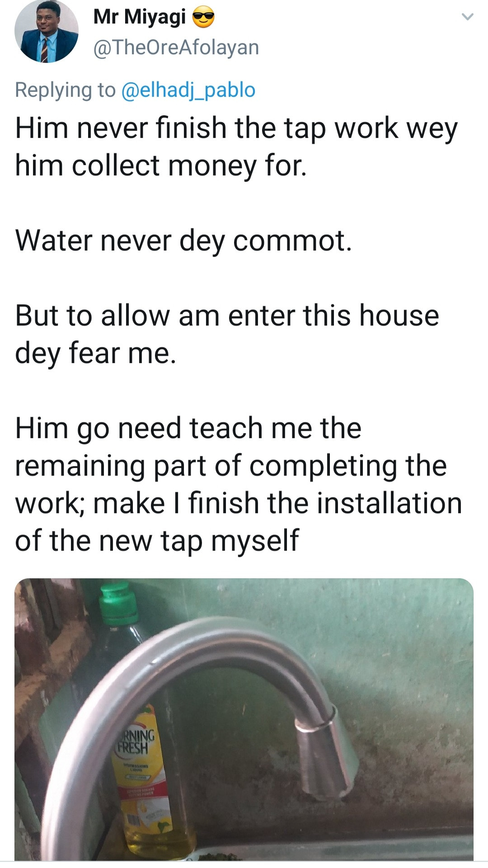Visit the @TheOreAfolayan handle

click(176, 47)
